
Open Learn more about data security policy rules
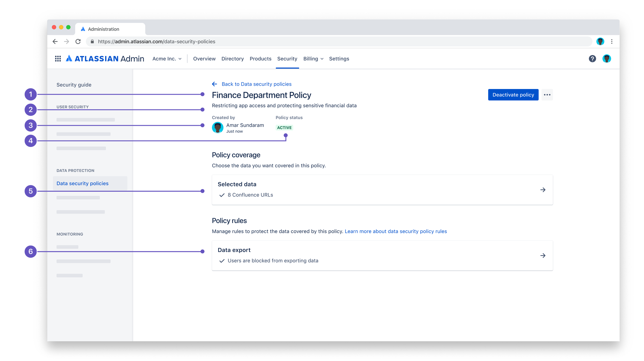(x=396, y=231)
